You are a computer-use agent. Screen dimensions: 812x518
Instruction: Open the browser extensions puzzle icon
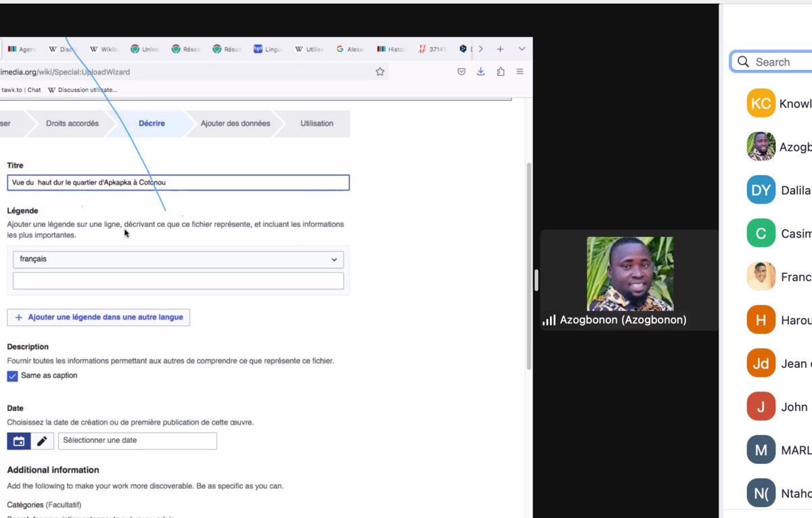click(x=501, y=72)
